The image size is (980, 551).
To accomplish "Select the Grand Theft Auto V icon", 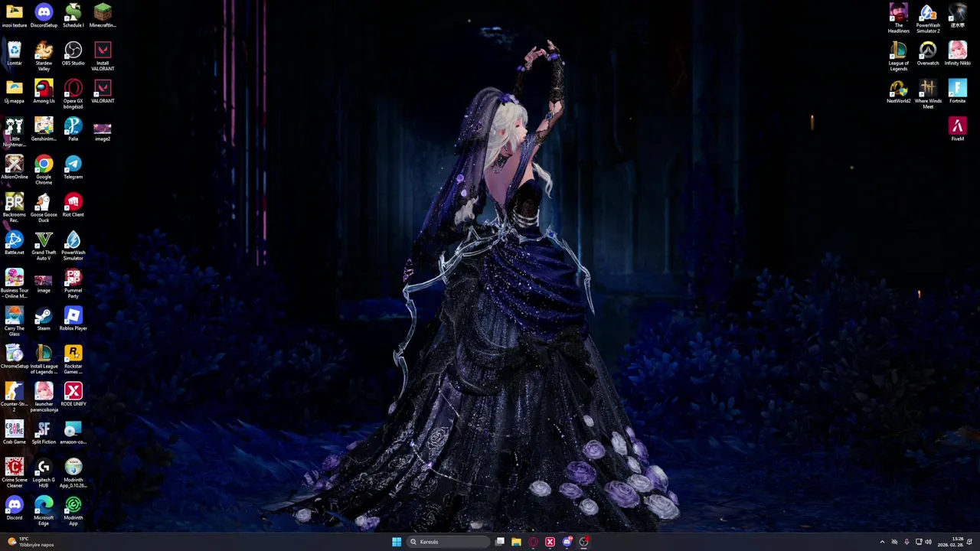I will (44, 246).
